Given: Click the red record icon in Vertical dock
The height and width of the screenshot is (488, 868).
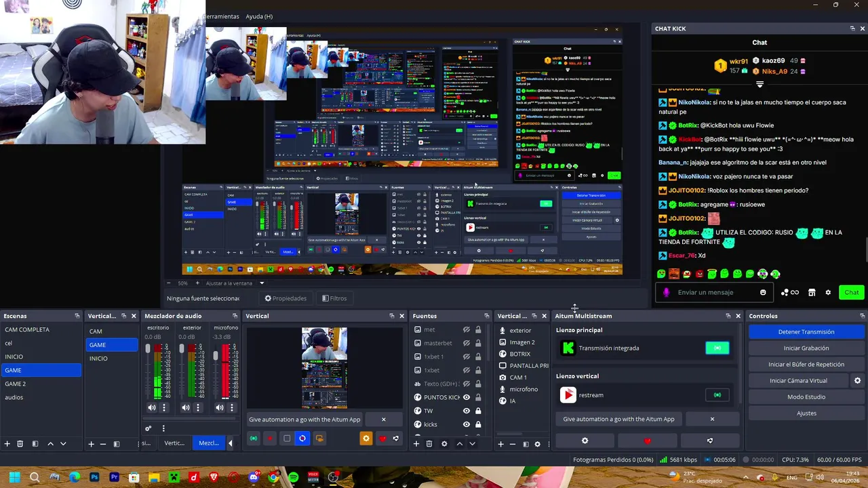Looking at the screenshot, I should (x=270, y=439).
